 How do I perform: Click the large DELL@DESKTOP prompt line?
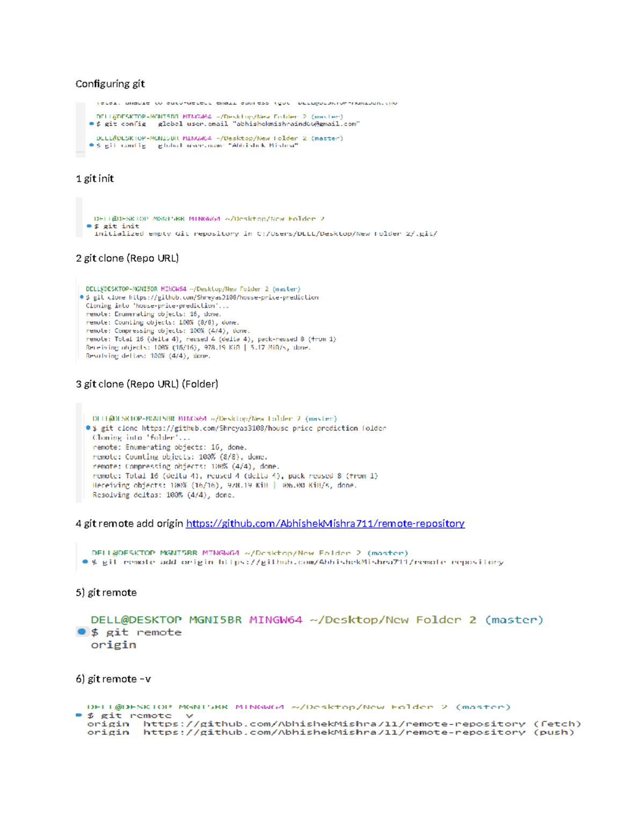(317, 620)
